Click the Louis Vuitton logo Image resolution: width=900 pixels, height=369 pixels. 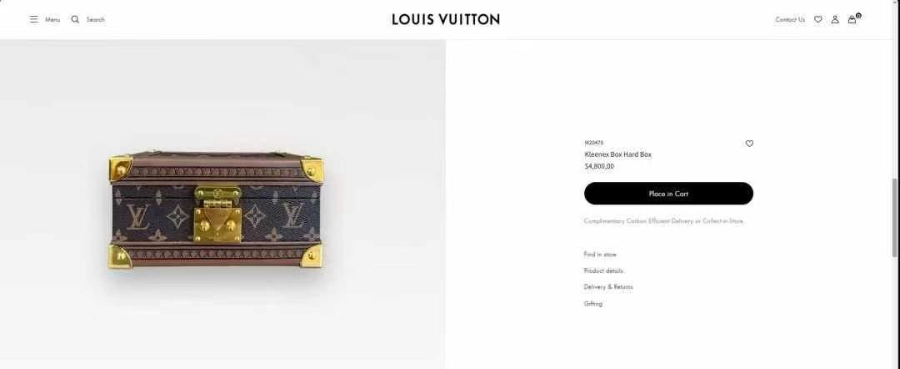(x=445, y=20)
